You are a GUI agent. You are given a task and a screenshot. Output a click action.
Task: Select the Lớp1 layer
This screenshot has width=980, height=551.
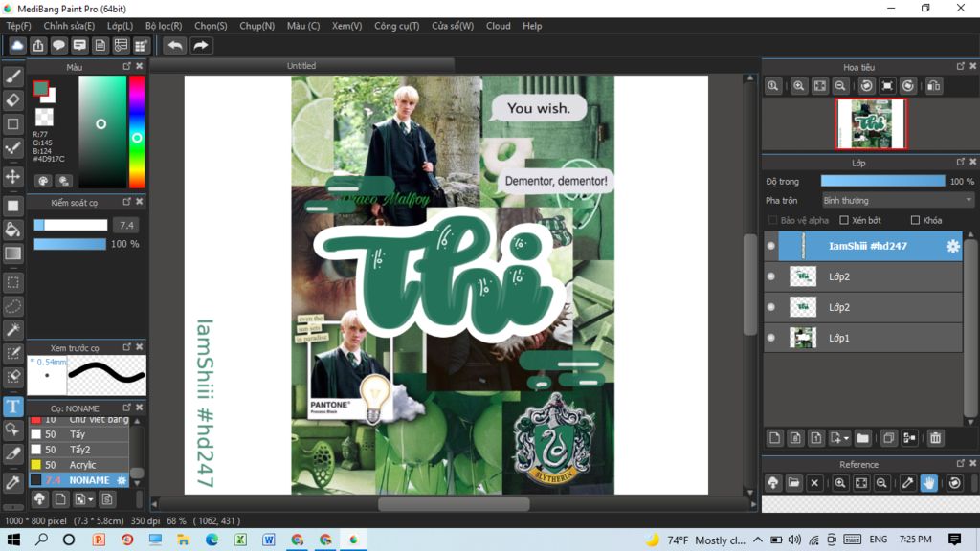coord(863,338)
